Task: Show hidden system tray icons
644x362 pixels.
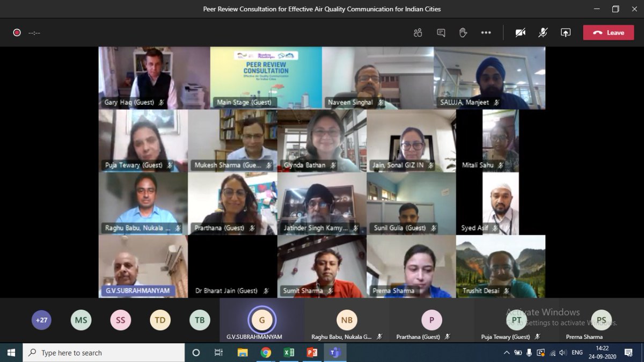Action: tap(506, 353)
